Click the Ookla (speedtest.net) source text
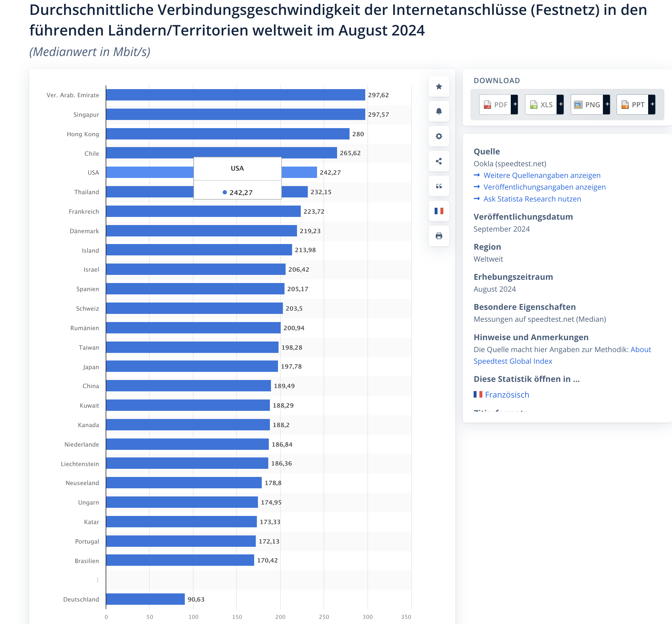This screenshot has width=672, height=624. [x=510, y=164]
